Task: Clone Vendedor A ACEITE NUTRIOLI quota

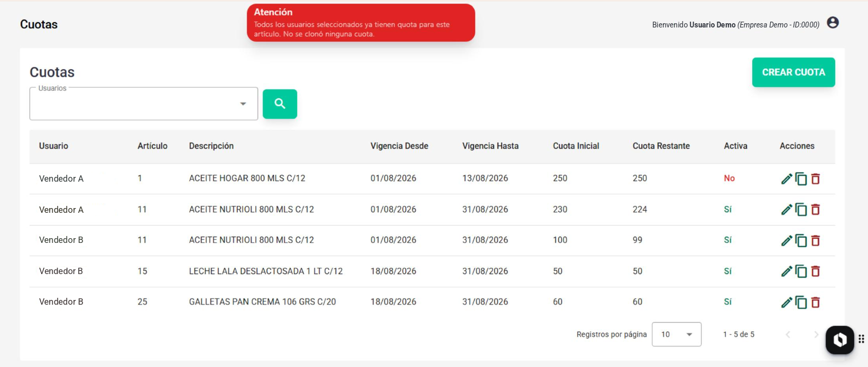Action: (x=801, y=210)
